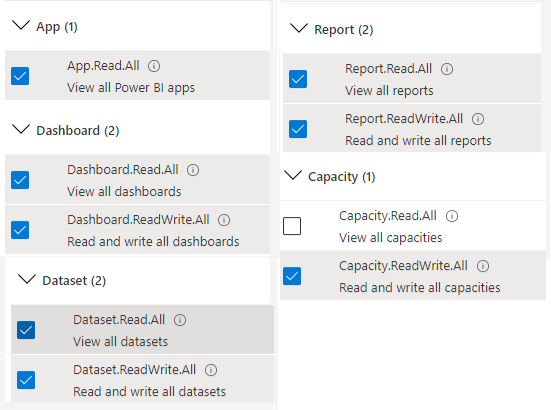Select the App.Read.All permission name

point(103,66)
